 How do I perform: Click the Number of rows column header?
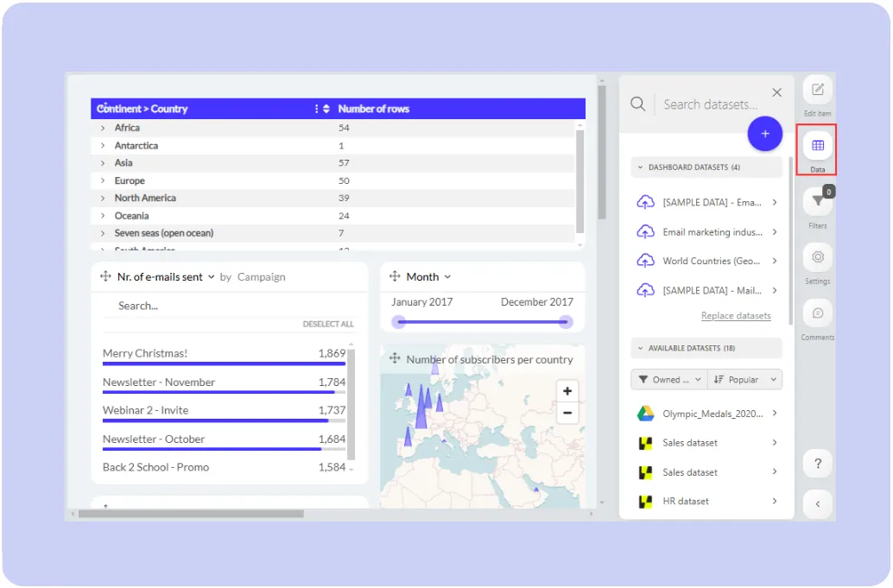(x=374, y=109)
